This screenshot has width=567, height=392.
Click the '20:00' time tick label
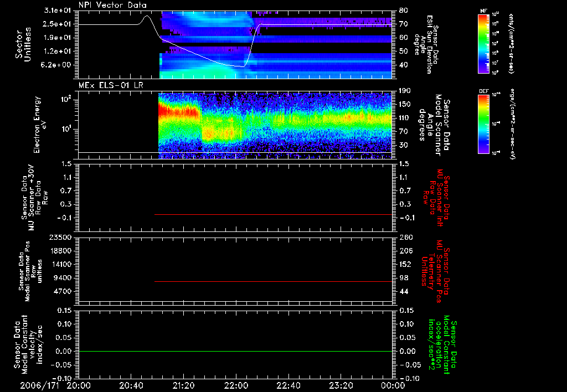coord(79,385)
